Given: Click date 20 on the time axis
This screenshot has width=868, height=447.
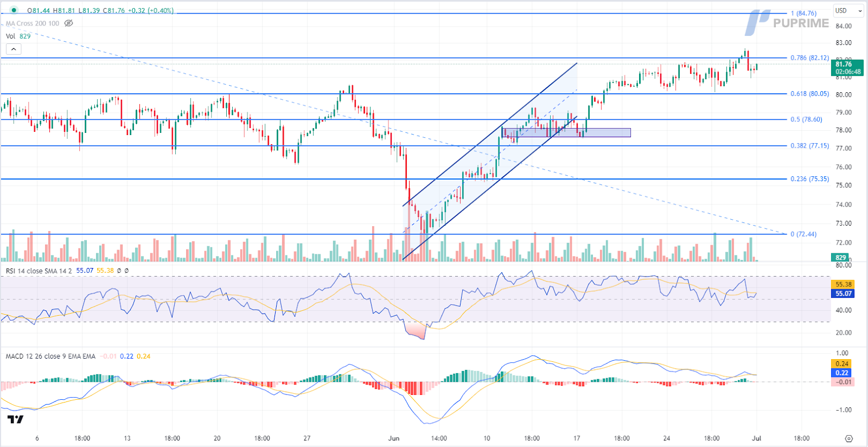Looking at the screenshot, I should point(217,438).
